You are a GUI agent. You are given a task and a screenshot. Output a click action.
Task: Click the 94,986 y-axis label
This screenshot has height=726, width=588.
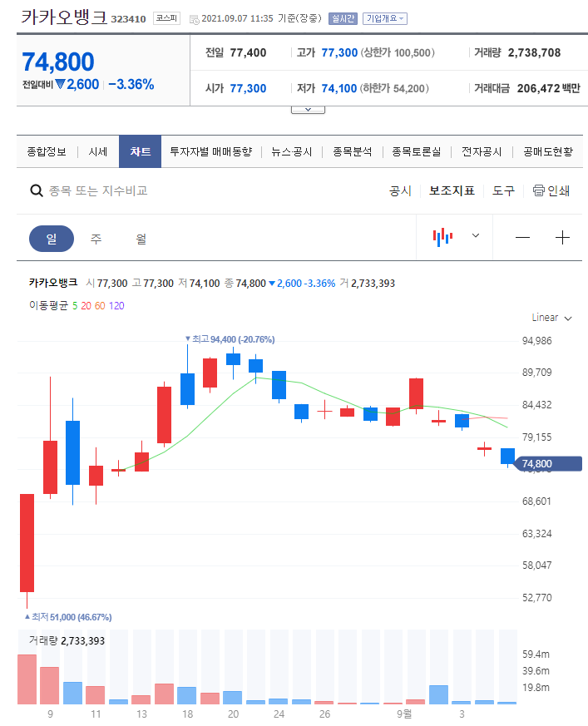tap(536, 341)
